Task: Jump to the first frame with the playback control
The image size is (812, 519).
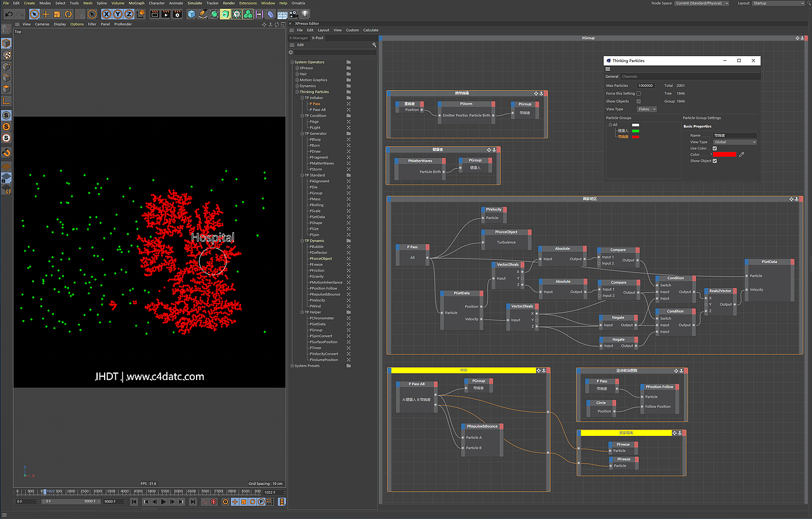Action: [135, 501]
